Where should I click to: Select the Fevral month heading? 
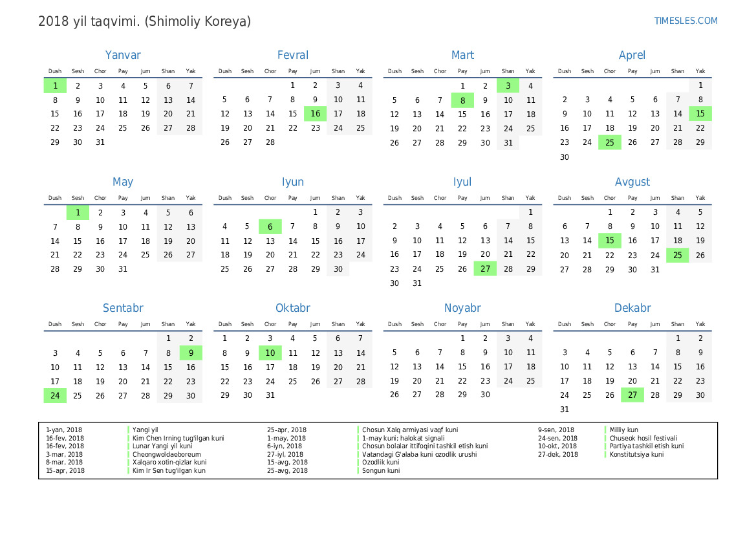[x=293, y=55]
